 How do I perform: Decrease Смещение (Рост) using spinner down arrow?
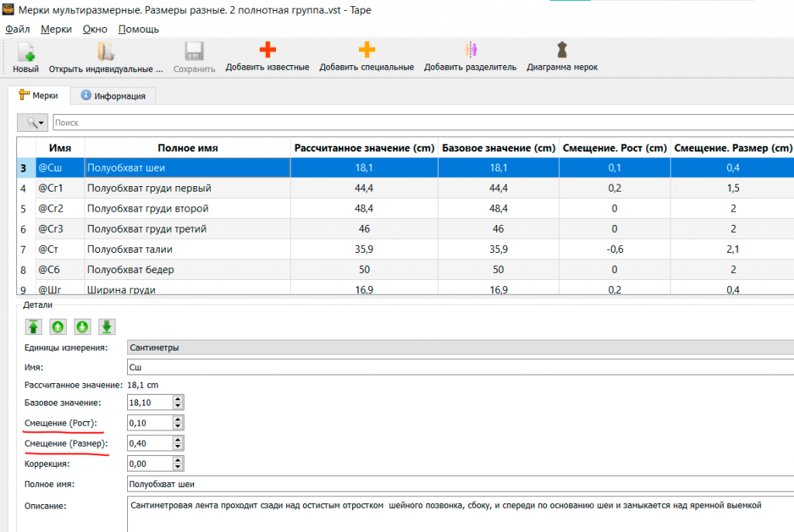(x=178, y=427)
